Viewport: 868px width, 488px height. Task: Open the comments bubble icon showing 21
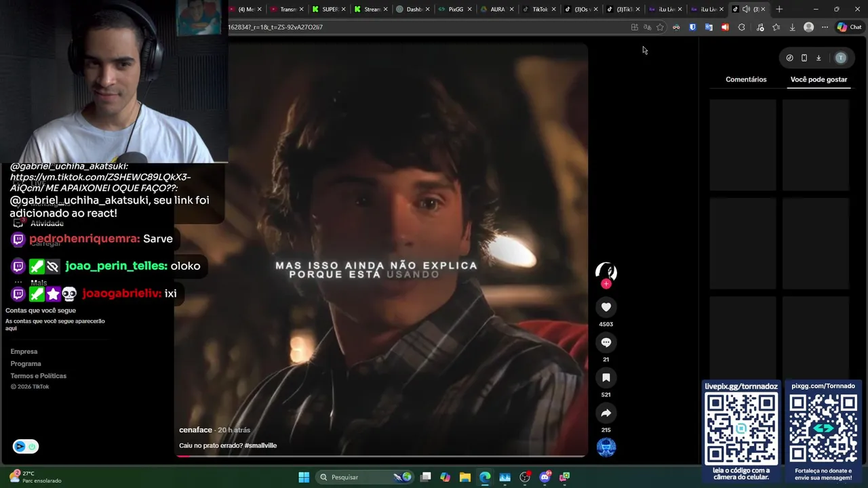coord(606,342)
